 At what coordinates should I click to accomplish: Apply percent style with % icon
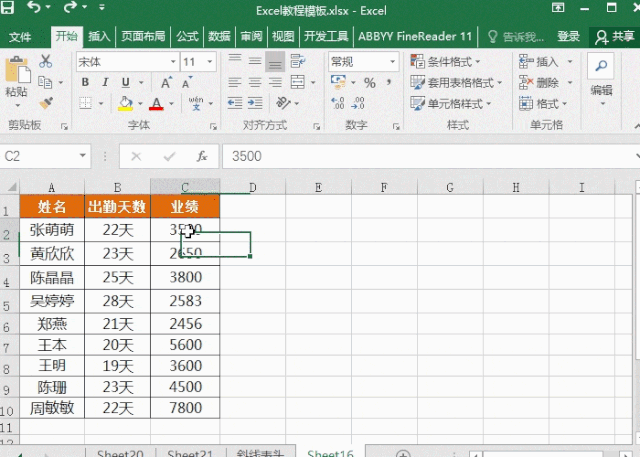click(x=370, y=83)
